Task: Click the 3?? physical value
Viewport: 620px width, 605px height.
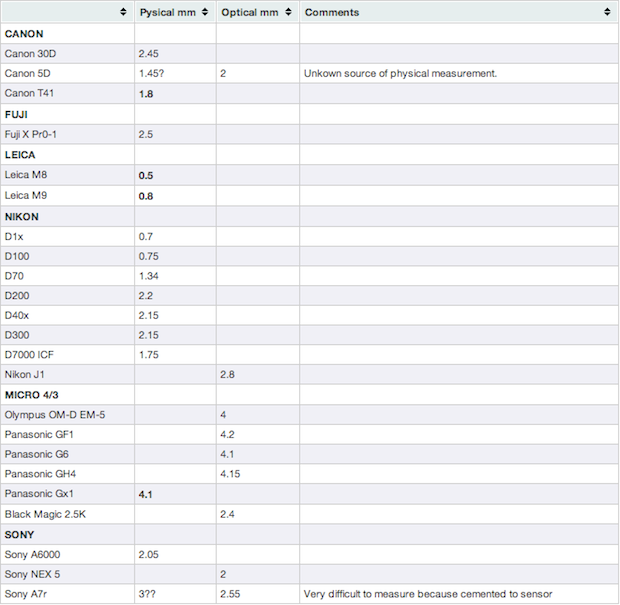Action: pos(147,594)
